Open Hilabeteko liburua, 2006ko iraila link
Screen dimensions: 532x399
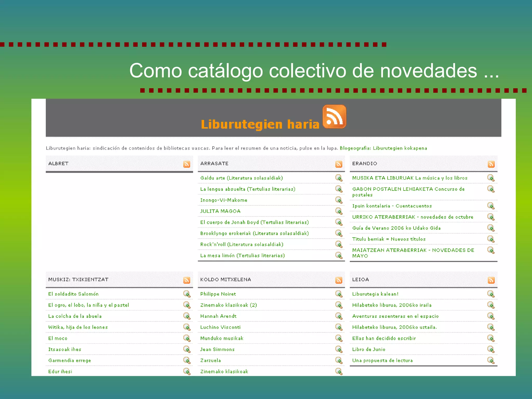(392, 305)
